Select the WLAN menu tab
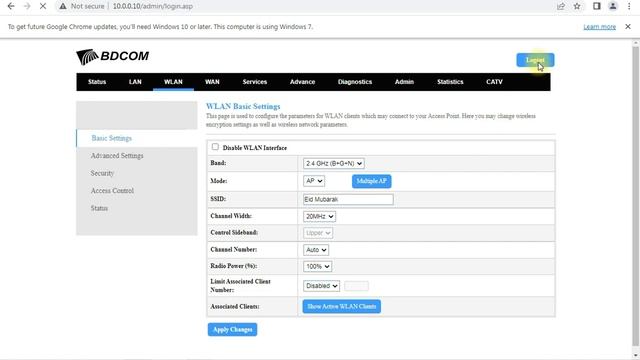This screenshot has width=640, height=360. (173, 82)
